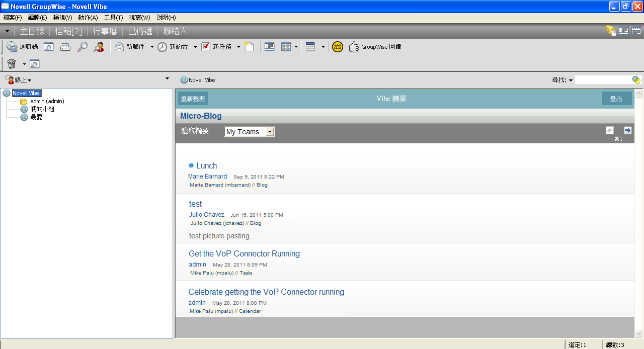Open the 線上 mode dropdown
Screen dimensions: 644x349
19,80
